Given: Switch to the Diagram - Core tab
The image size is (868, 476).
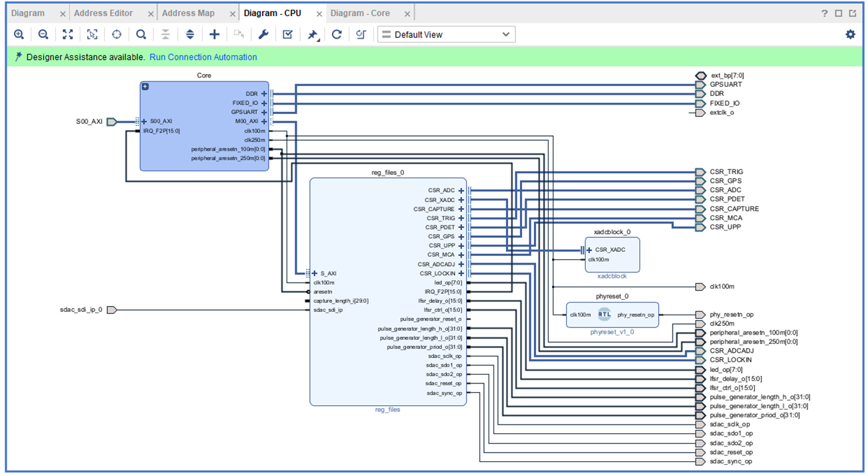Looking at the screenshot, I should 360,13.
